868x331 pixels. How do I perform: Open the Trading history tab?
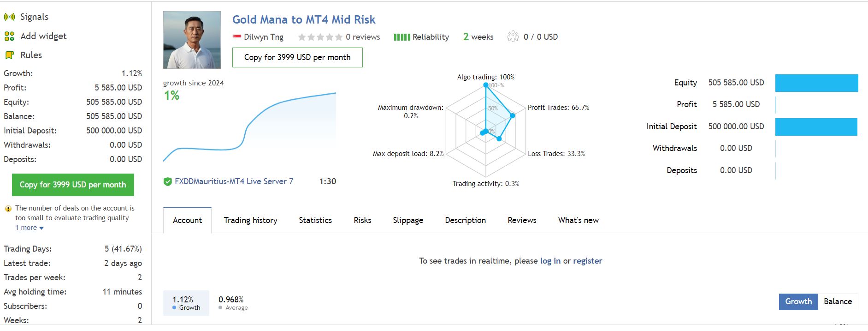pos(250,220)
